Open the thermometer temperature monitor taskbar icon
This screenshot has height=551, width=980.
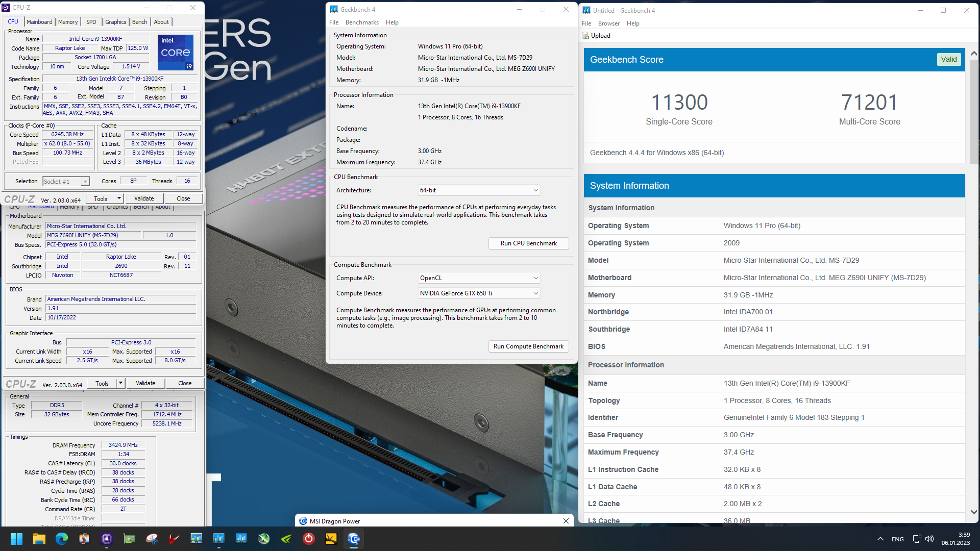84,539
